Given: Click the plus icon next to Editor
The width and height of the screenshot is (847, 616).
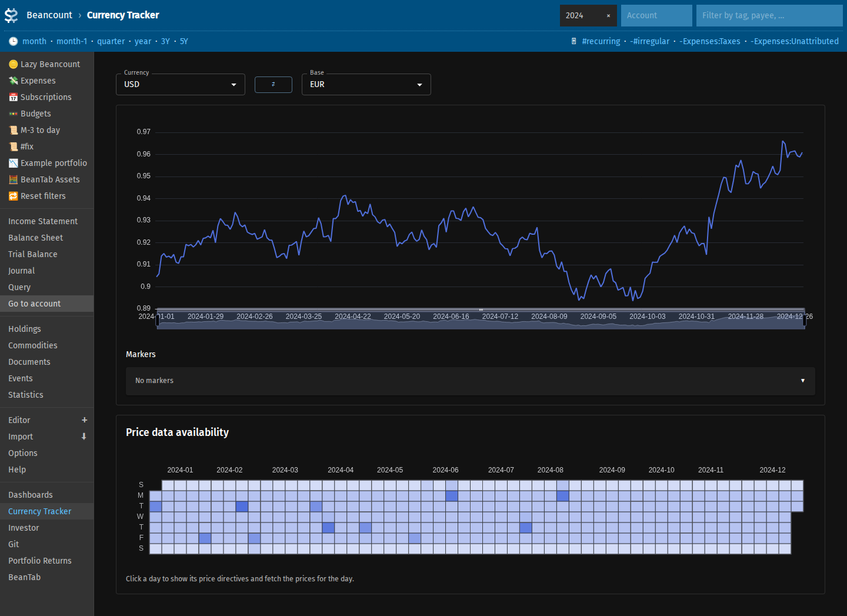Looking at the screenshot, I should click(x=84, y=420).
